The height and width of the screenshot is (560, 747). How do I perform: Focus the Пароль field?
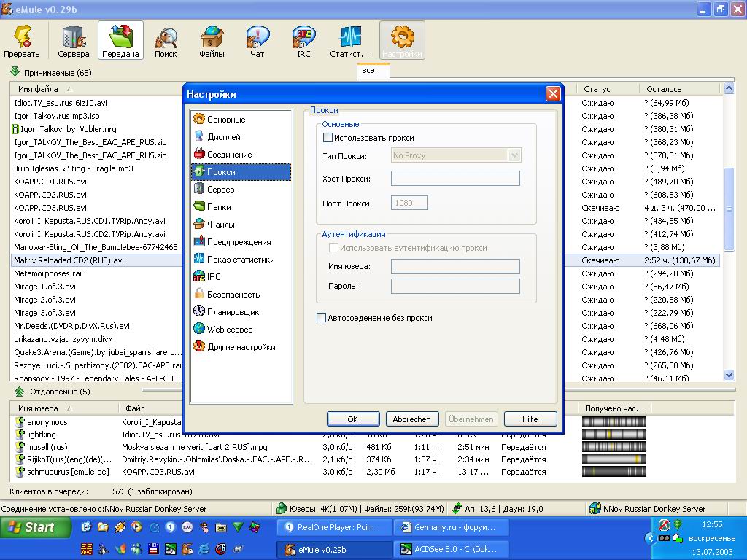[x=455, y=286]
